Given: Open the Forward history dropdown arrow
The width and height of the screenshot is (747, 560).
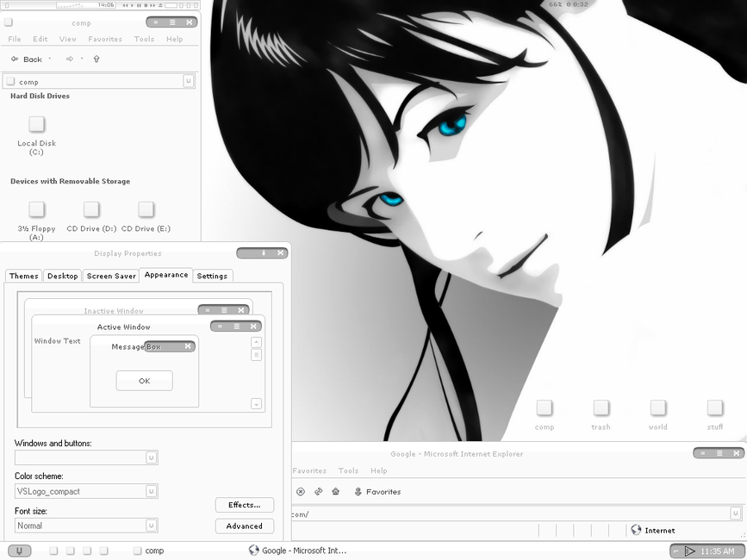Looking at the screenshot, I should point(82,59).
